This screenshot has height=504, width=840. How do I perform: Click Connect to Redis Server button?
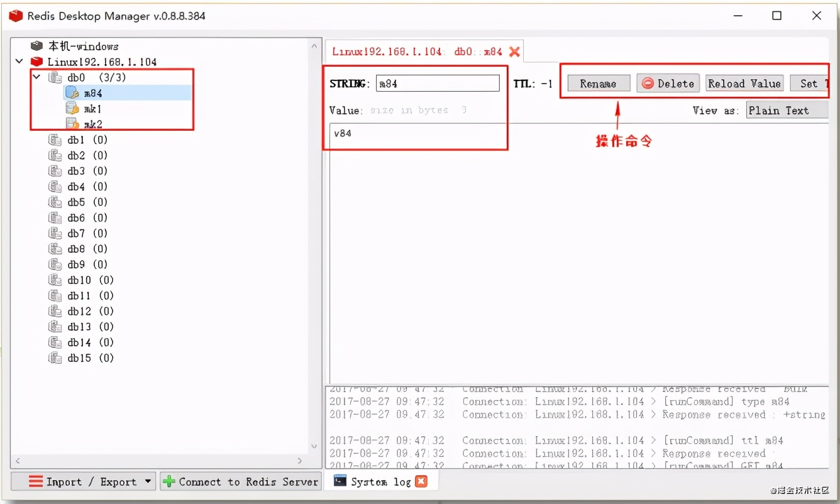pyautogui.click(x=240, y=482)
